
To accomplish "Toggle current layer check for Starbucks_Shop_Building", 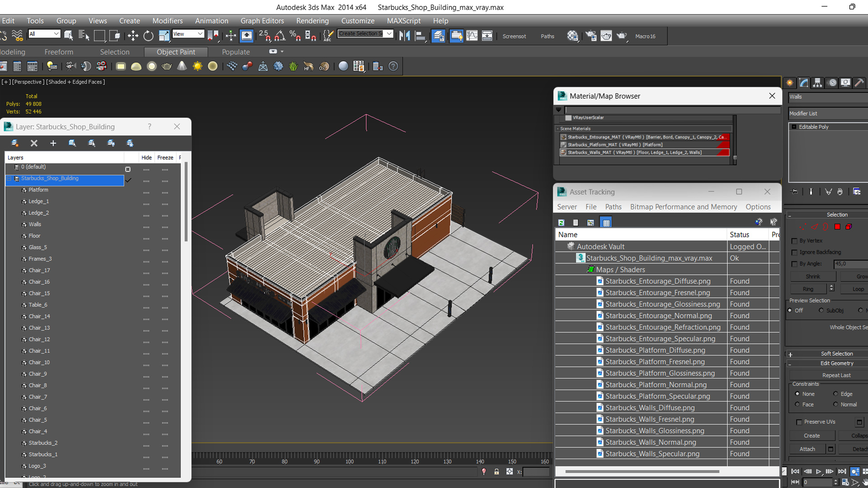I will tap(128, 180).
